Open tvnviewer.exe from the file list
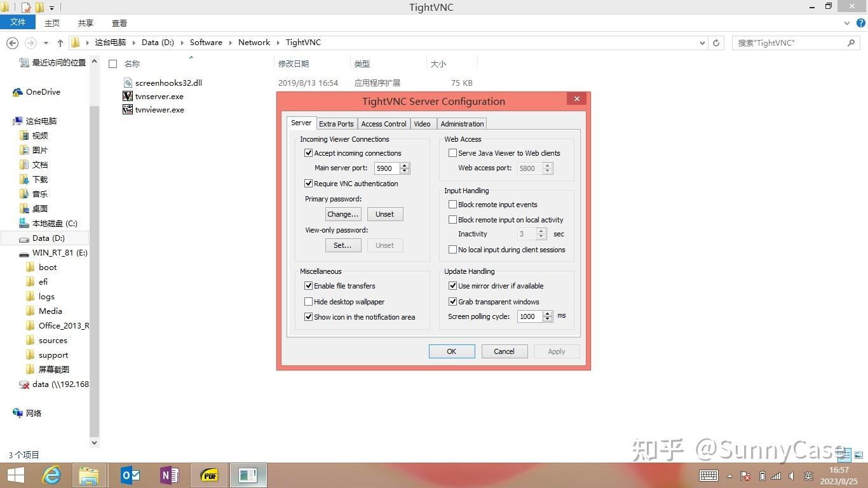 point(159,109)
